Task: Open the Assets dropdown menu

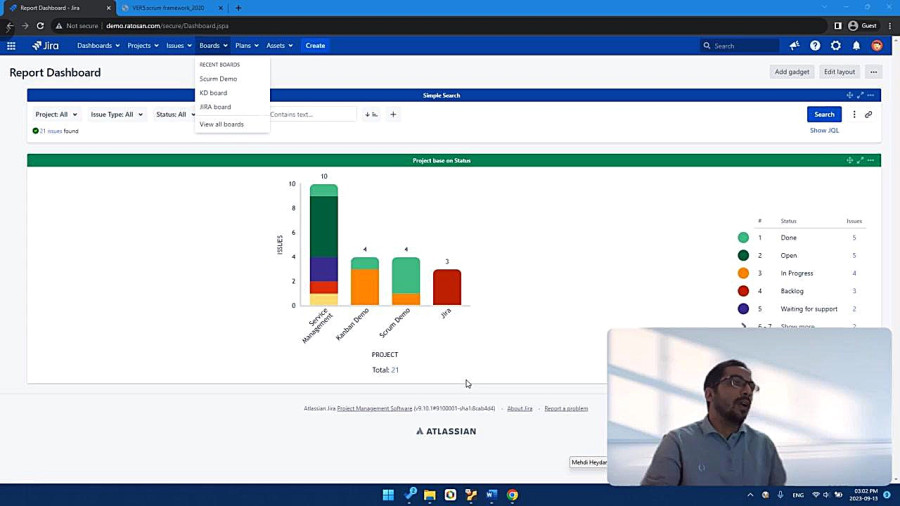Action: (x=280, y=46)
